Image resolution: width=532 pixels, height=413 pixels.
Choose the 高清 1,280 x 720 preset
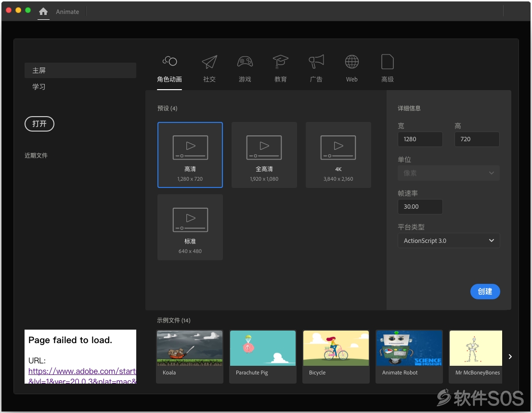tap(190, 155)
